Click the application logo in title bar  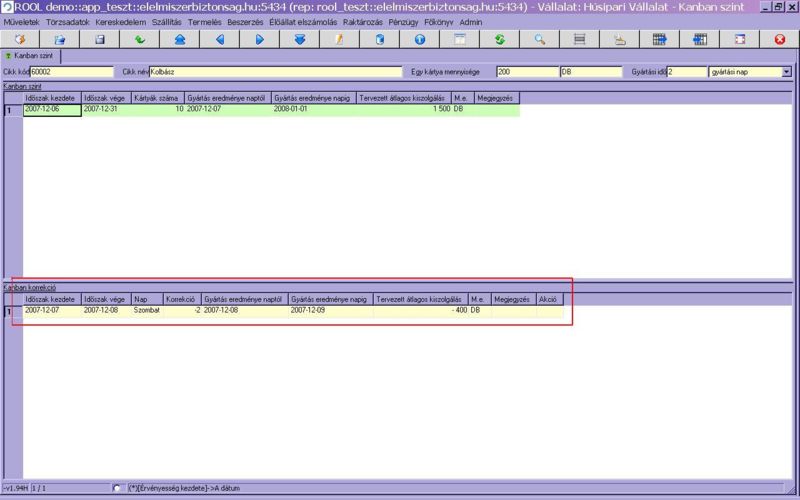(7, 7)
